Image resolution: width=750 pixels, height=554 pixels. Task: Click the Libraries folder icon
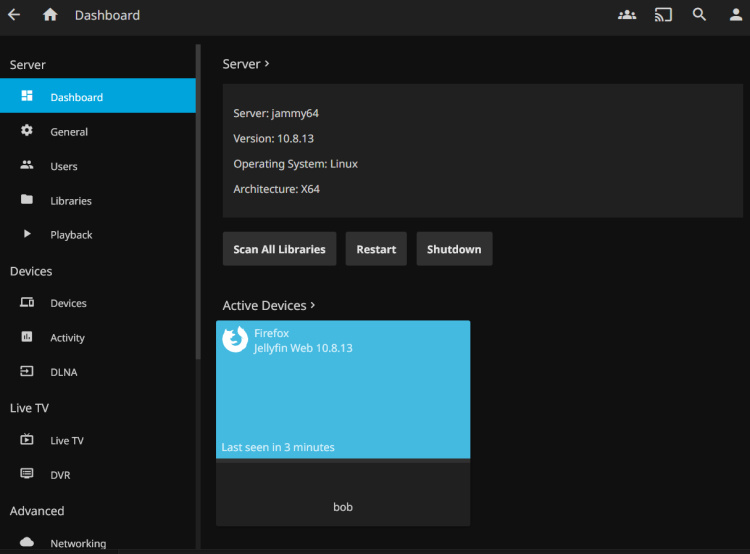[x=27, y=200]
